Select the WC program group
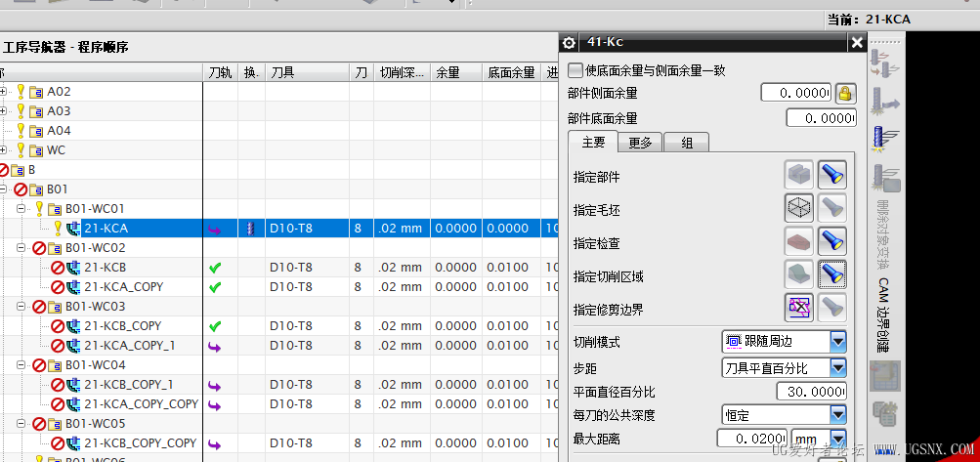 (x=57, y=150)
